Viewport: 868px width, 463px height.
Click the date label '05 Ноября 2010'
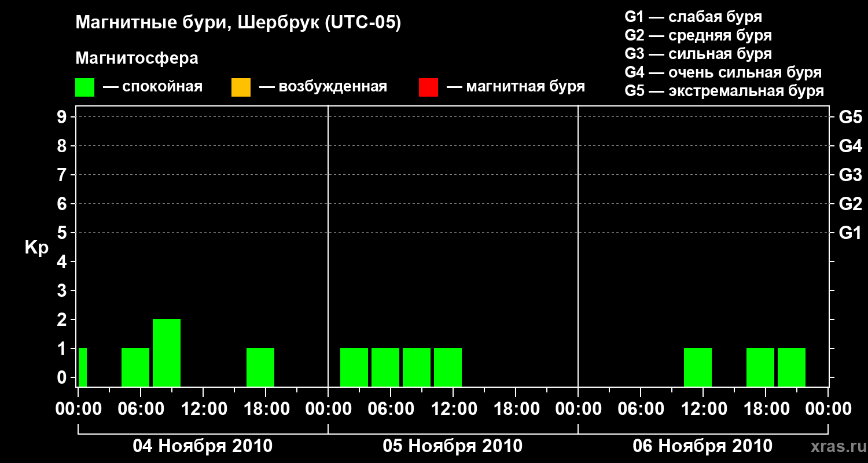(453, 446)
